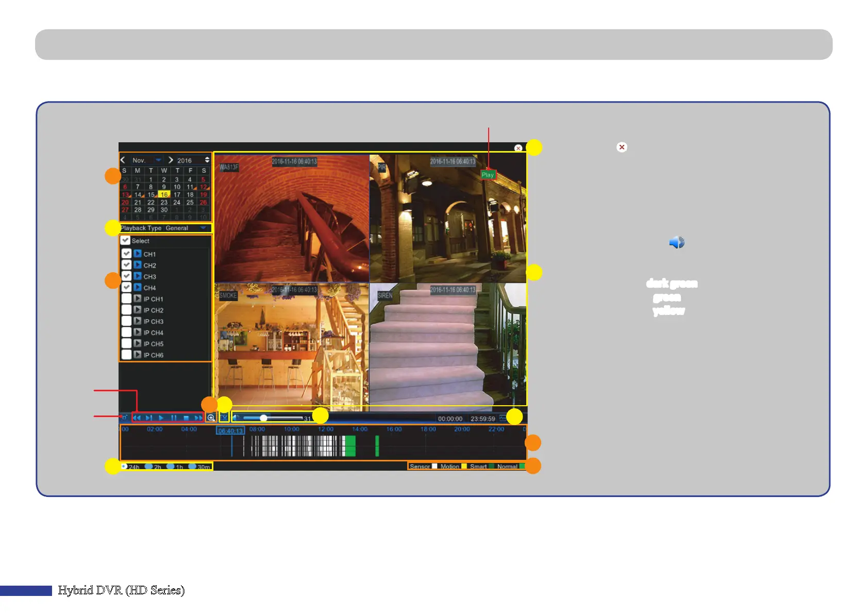Select the 2h timeline range radio button

click(x=148, y=467)
